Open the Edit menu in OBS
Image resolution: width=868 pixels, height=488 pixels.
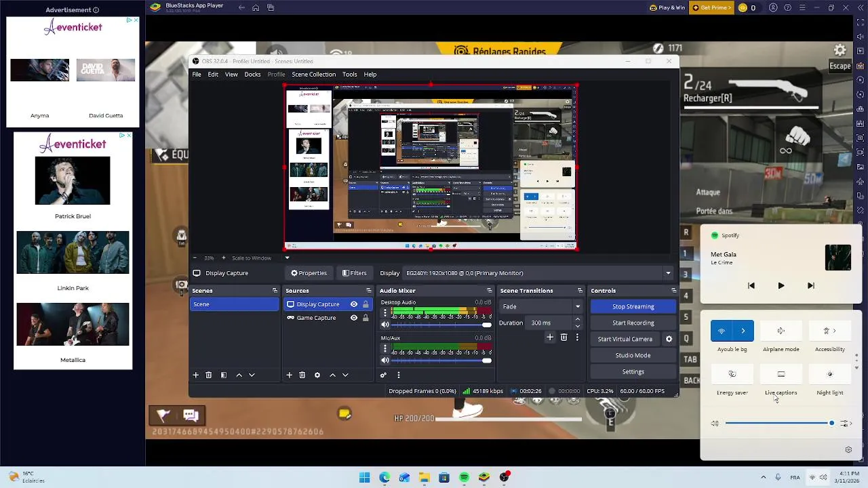[213, 75]
